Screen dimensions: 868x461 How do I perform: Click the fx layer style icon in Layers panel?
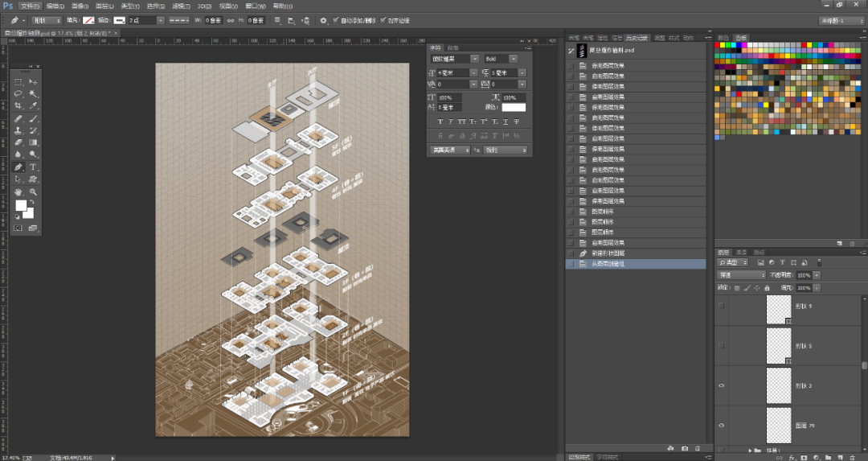(792, 458)
